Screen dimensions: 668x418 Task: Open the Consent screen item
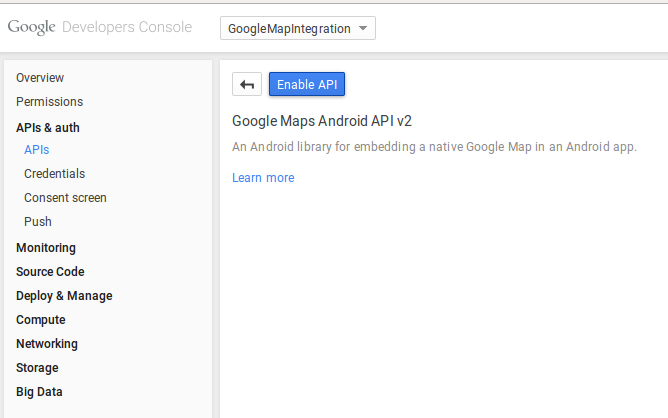click(65, 198)
